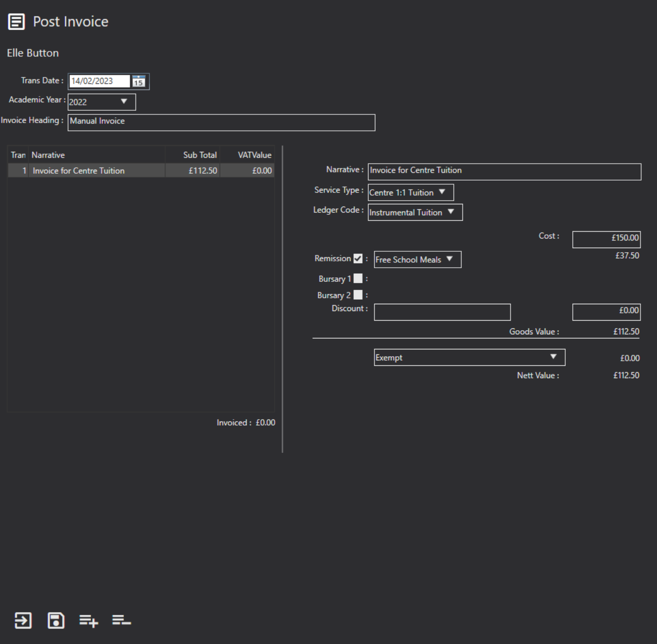Tick the Bursary 2 checkbox
Screen dimensions: 657x644
pyautogui.click(x=358, y=295)
